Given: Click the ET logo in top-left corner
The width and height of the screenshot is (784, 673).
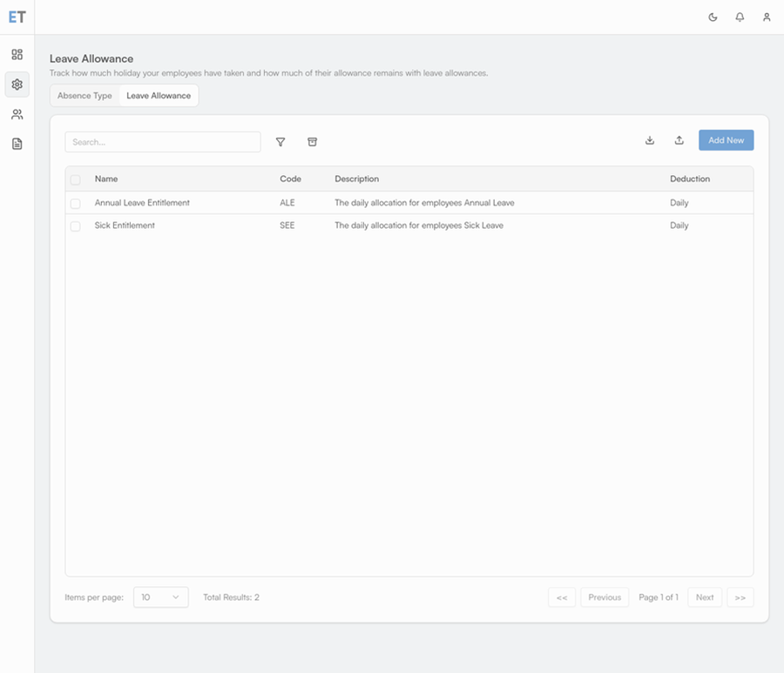Looking at the screenshot, I should (17, 17).
